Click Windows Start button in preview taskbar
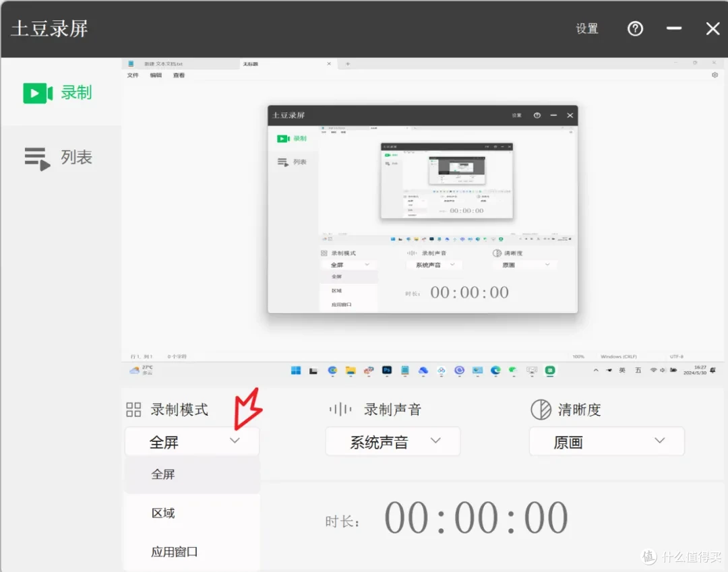This screenshot has width=728, height=572. pyautogui.click(x=296, y=370)
